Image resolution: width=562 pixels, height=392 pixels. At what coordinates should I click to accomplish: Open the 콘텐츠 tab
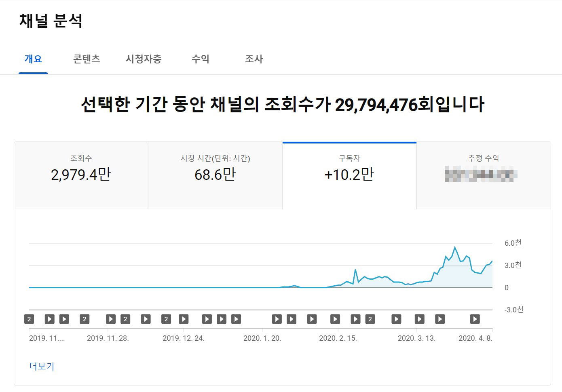pyautogui.click(x=87, y=59)
